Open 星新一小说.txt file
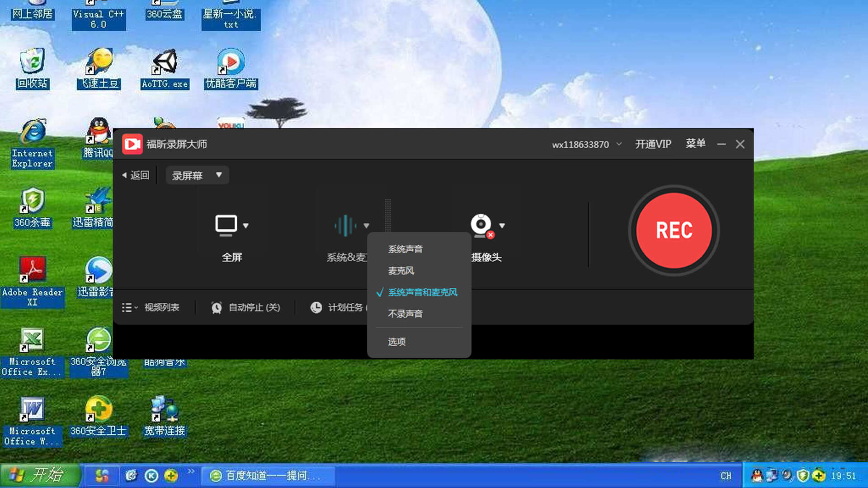 pyautogui.click(x=231, y=16)
